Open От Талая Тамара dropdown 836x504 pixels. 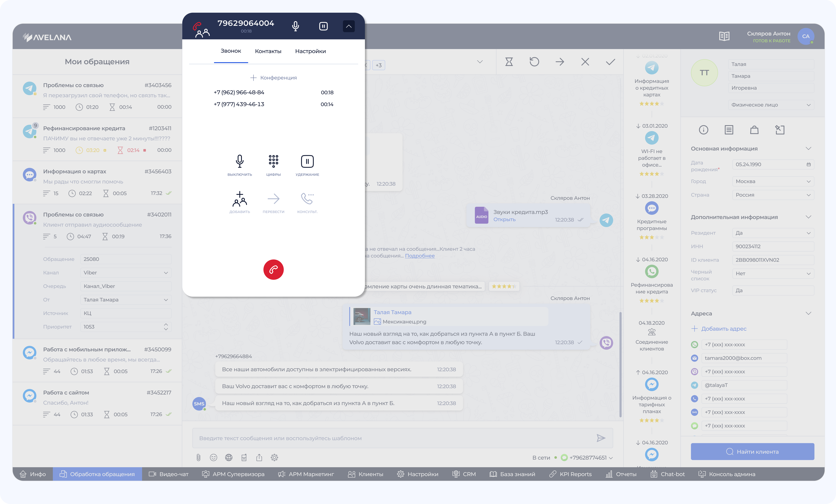126,300
